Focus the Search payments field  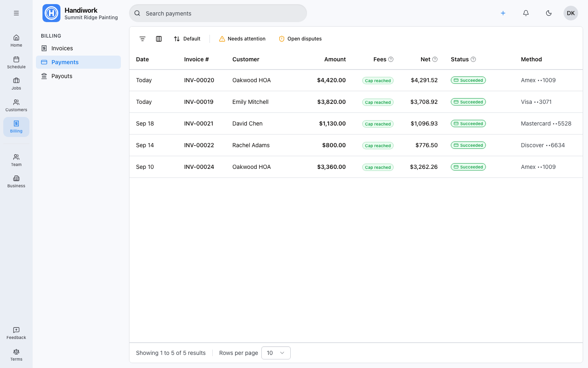click(x=218, y=13)
